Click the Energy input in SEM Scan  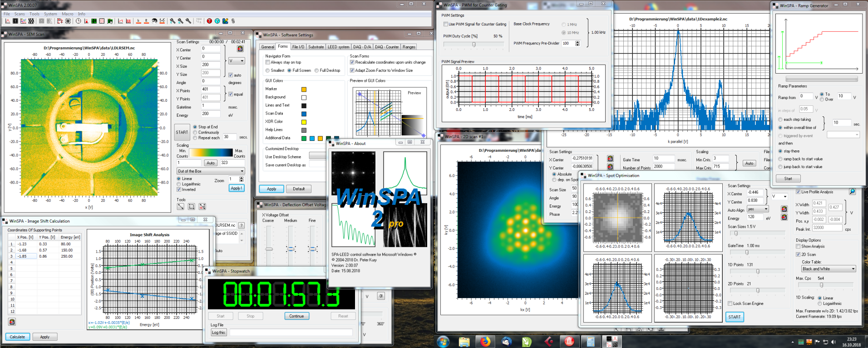[211, 114]
